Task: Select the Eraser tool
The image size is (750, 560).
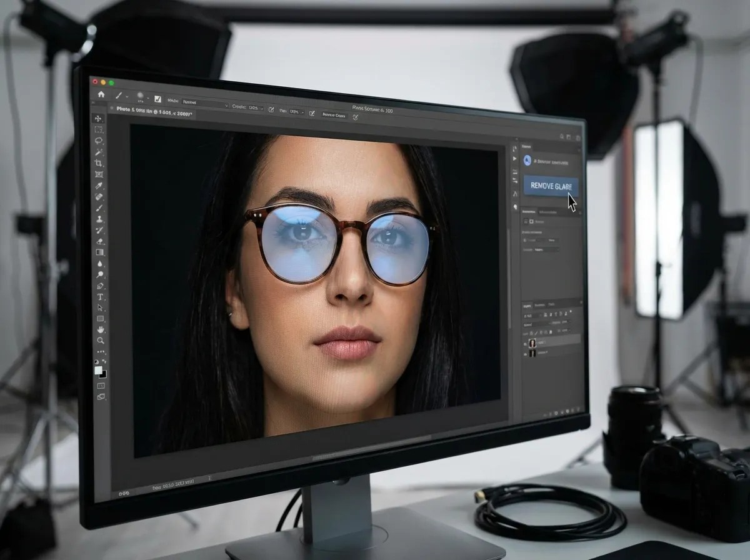Action: click(x=99, y=241)
